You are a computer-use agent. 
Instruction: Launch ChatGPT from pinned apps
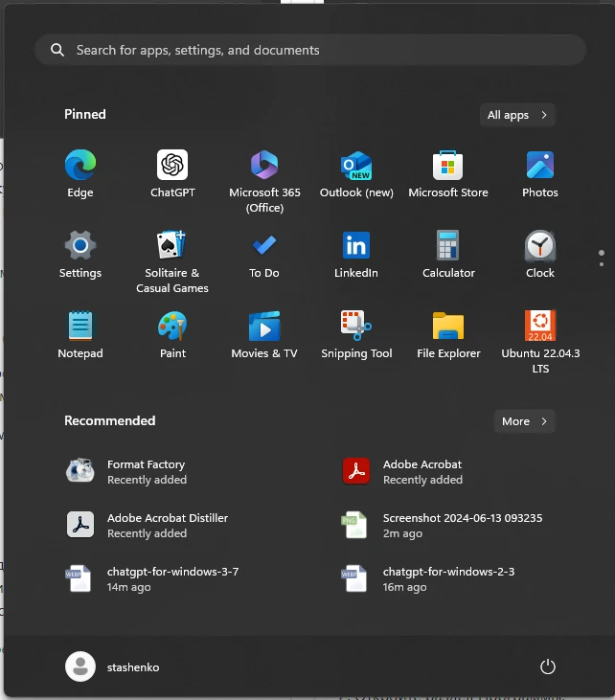172,167
